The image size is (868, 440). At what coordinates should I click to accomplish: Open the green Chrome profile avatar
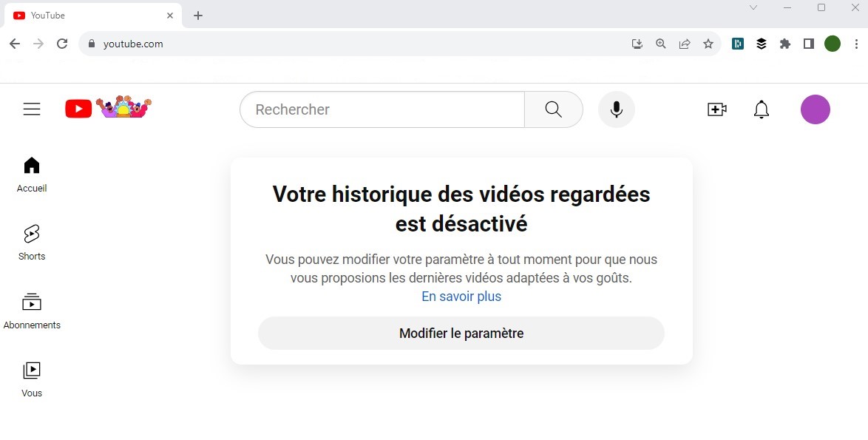(x=833, y=44)
